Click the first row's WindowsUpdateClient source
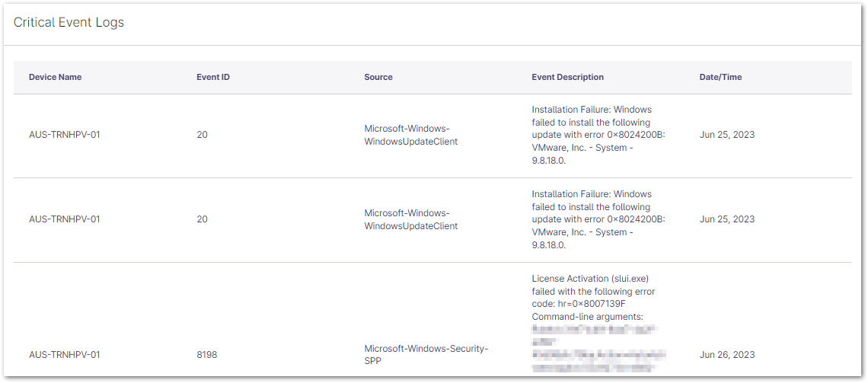Viewport: 868px width, 383px height. coord(410,135)
